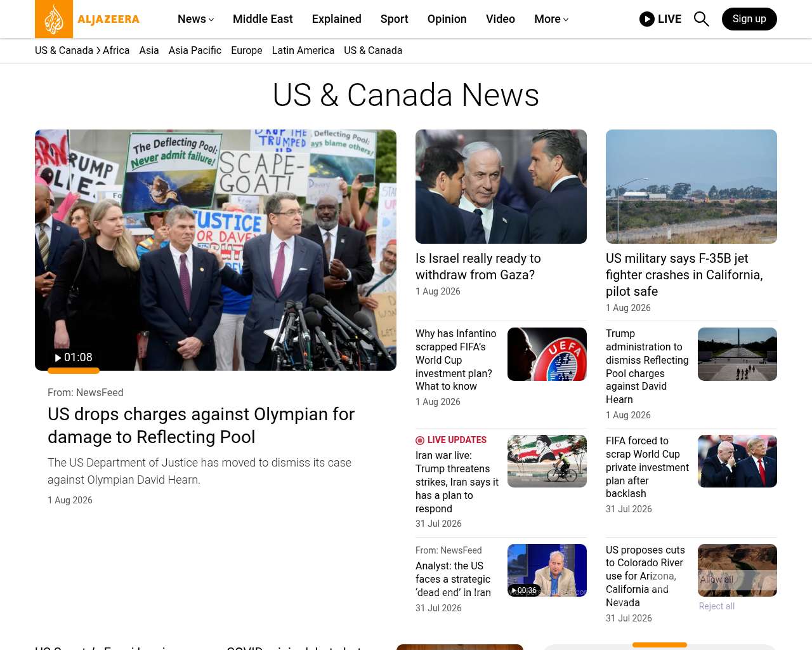
Task: Open the Video section
Action: coord(501,19)
